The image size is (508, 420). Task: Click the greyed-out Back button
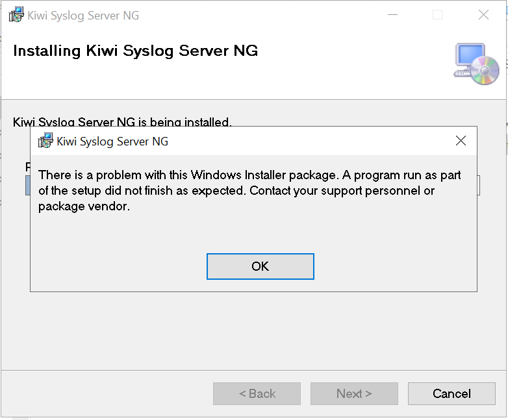point(257,393)
